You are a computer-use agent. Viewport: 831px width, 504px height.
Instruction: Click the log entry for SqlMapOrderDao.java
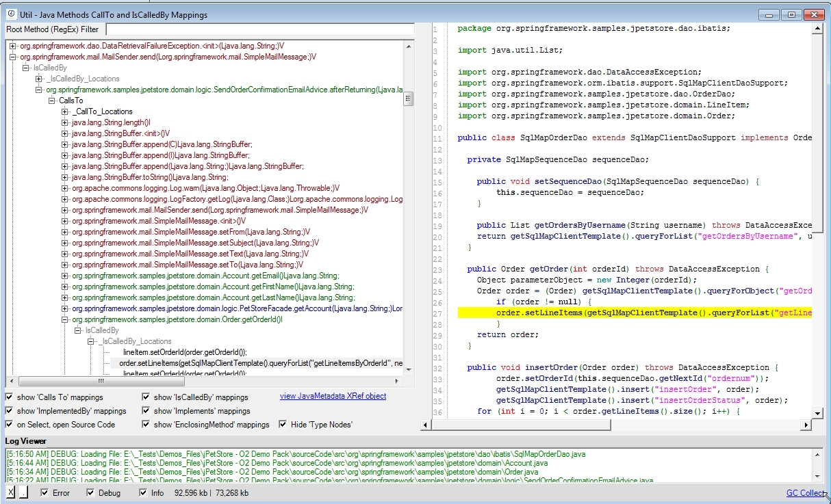click(x=296, y=454)
